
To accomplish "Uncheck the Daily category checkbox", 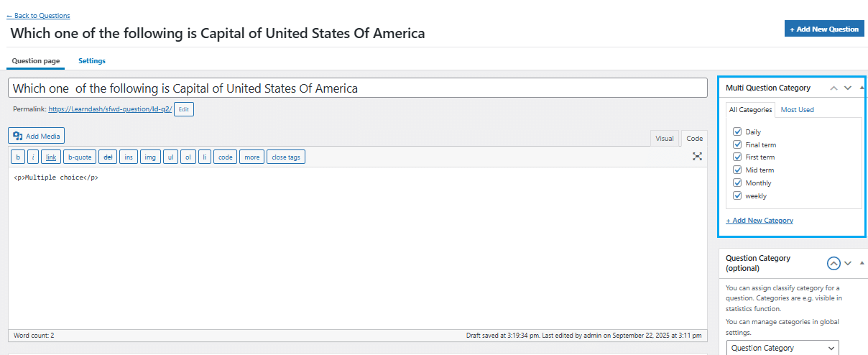I will click(x=737, y=132).
